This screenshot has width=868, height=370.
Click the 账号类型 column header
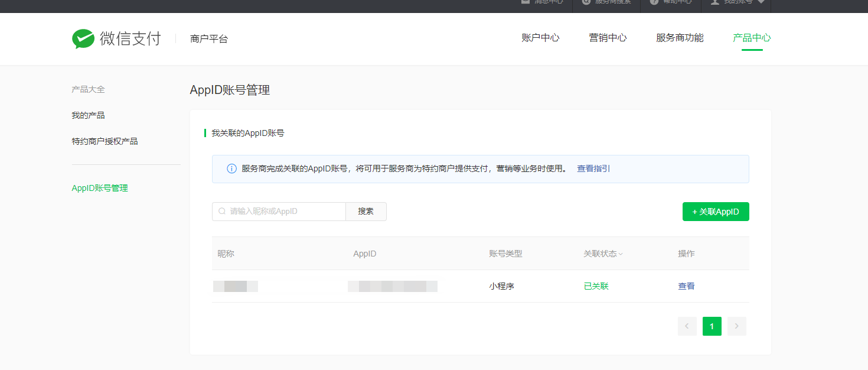tap(505, 254)
